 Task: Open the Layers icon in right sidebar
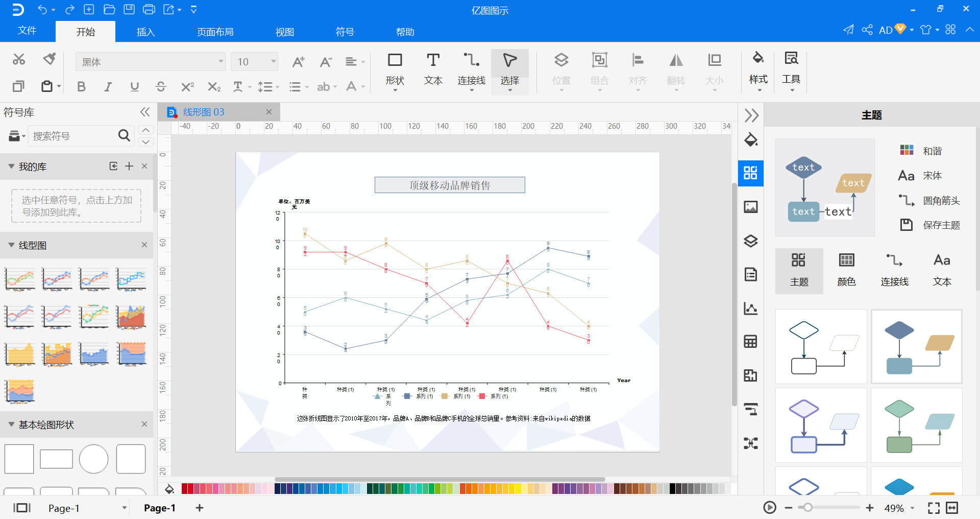[750, 241]
